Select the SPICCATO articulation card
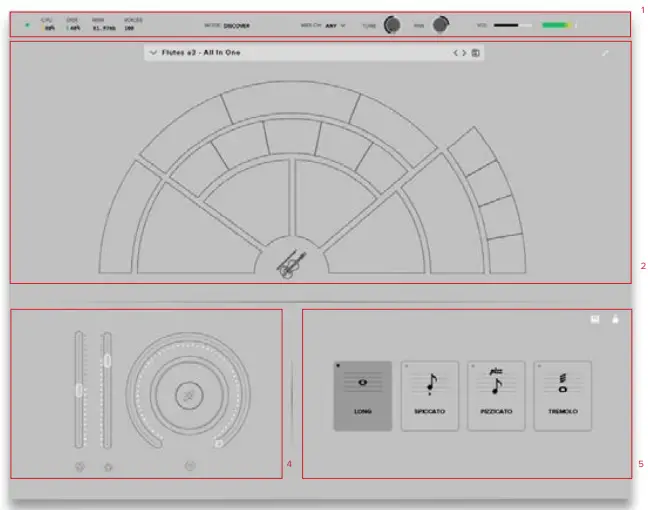 tap(429, 396)
